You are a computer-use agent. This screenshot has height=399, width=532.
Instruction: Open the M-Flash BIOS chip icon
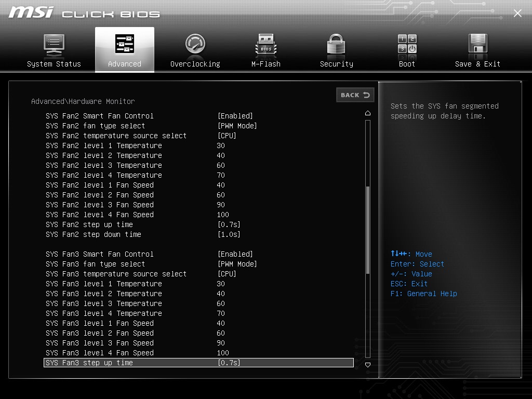[x=266, y=44]
